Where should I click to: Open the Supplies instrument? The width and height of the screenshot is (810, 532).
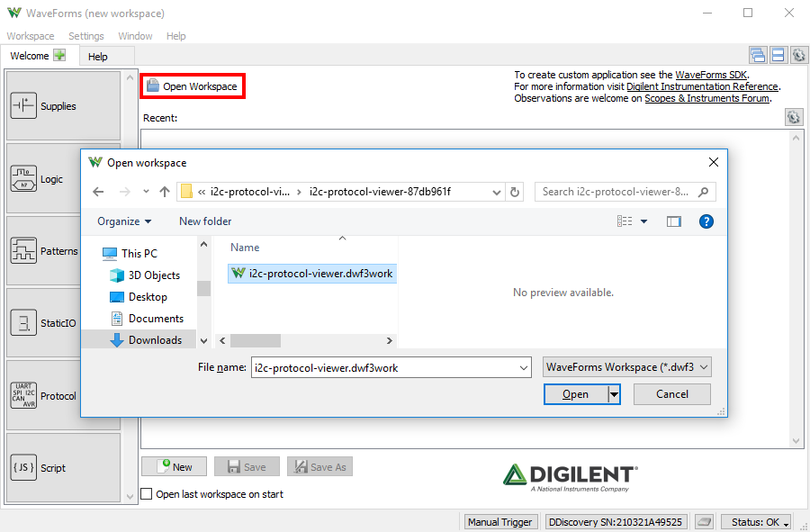[63, 106]
